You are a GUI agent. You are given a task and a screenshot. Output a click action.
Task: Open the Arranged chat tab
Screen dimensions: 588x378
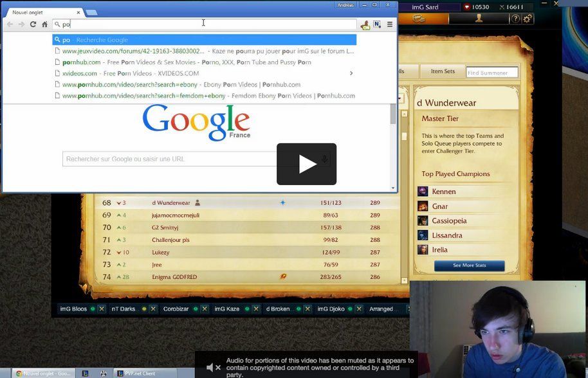pyautogui.click(x=381, y=309)
